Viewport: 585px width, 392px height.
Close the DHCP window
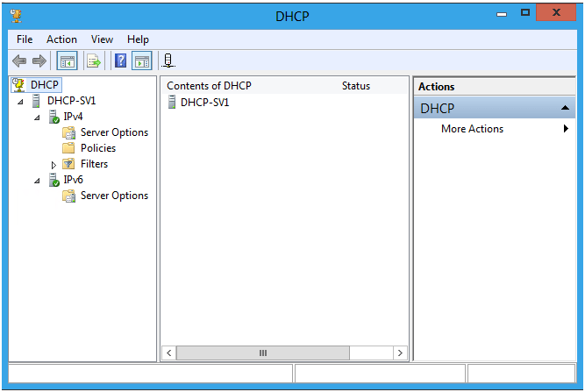[x=556, y=12]
